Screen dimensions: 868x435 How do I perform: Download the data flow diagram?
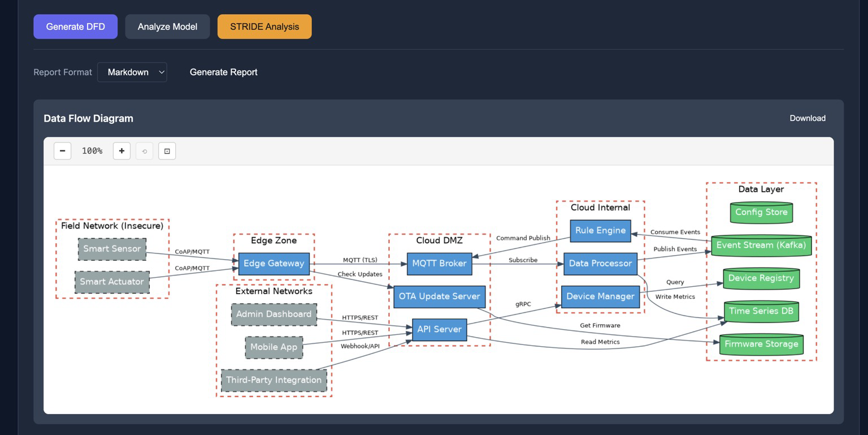tap(807, 118)
